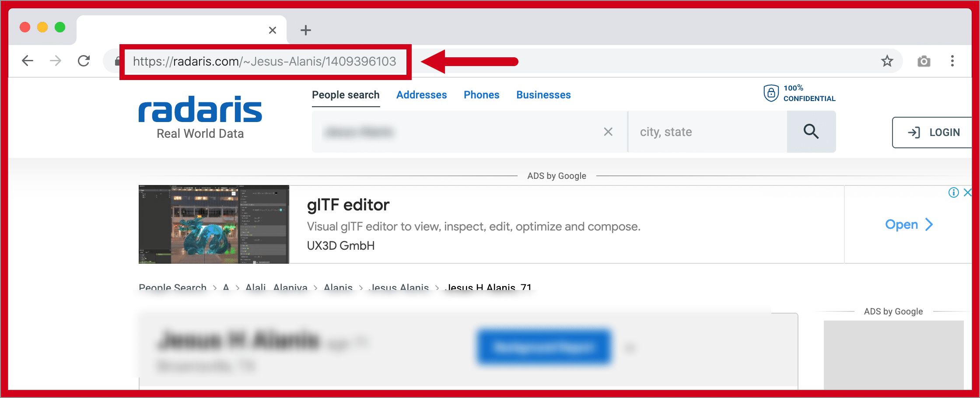Go back with the browser back arrow
The height and width of the screenshot is (398, 980).
click(x=28, y=61)
